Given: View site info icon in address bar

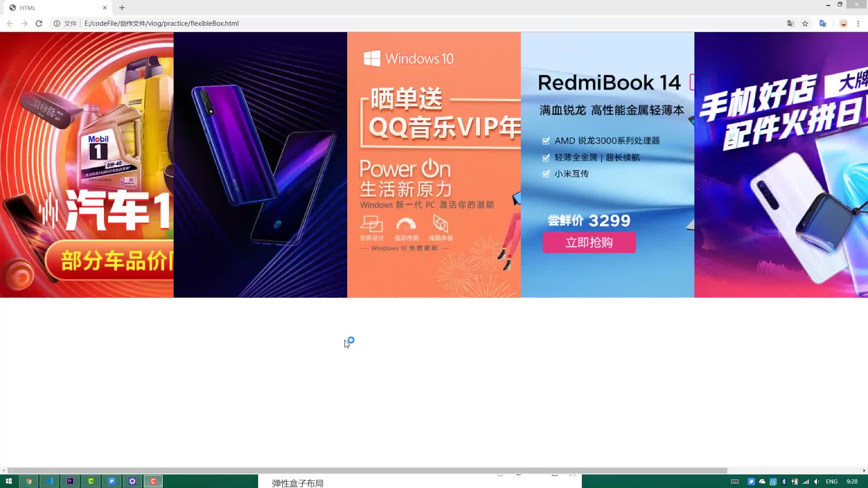Looking at the screenshot, I should [57, 23].
